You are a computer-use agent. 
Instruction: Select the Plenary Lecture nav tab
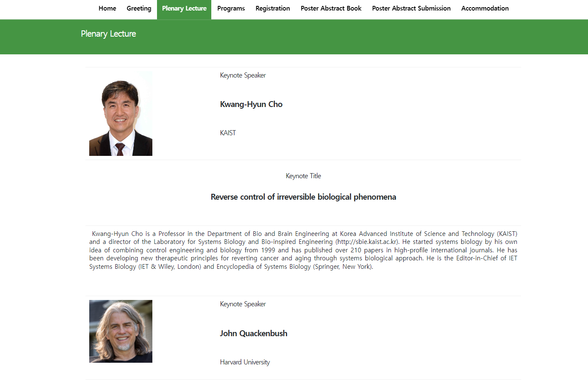click(184, 9)
